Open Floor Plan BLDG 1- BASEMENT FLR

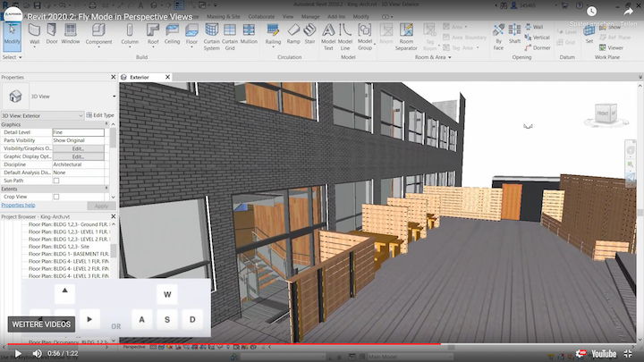tap(69, 254)
